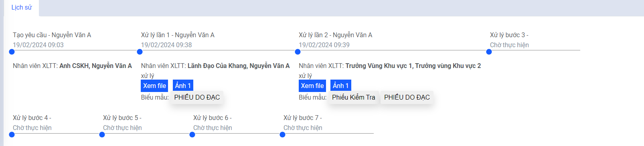
Task: Open PHIẾU ĐO ĐẠC form of lần 1
Action: (197, 97)
